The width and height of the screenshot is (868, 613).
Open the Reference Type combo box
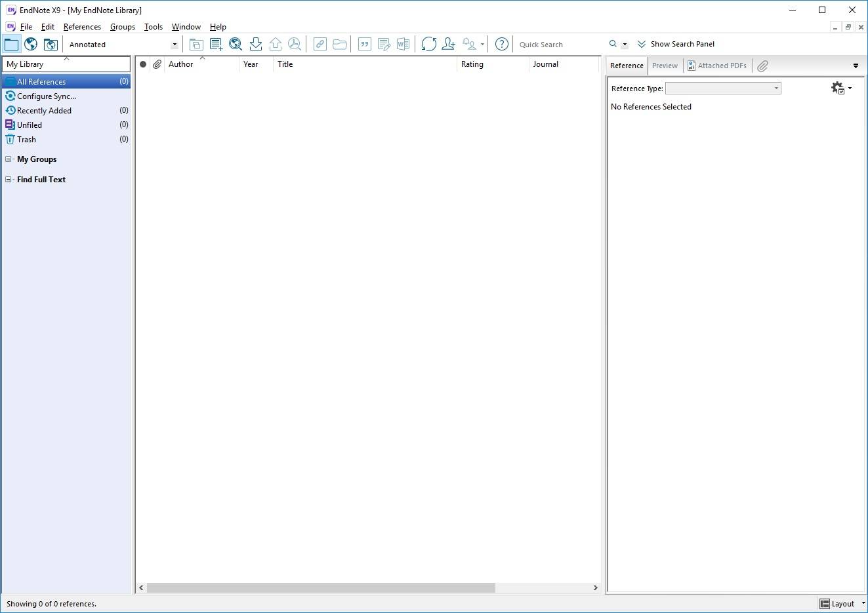coord(723,89)
